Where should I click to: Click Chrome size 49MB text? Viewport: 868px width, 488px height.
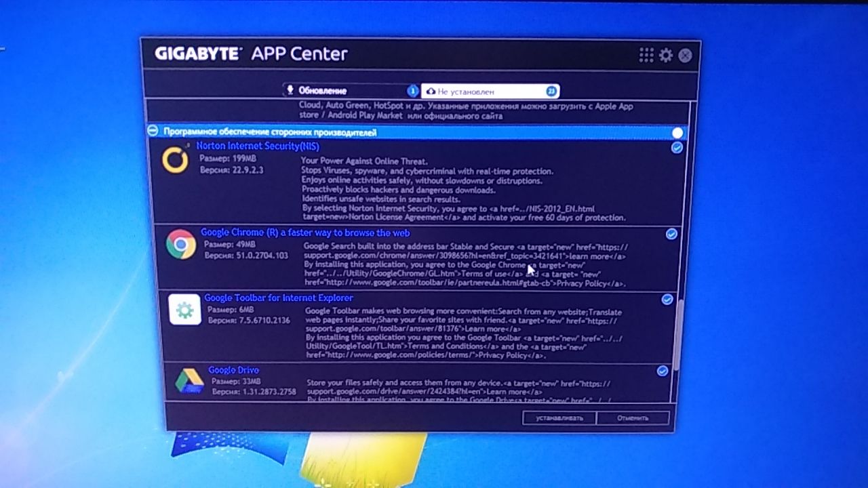(x=230, y=244)
